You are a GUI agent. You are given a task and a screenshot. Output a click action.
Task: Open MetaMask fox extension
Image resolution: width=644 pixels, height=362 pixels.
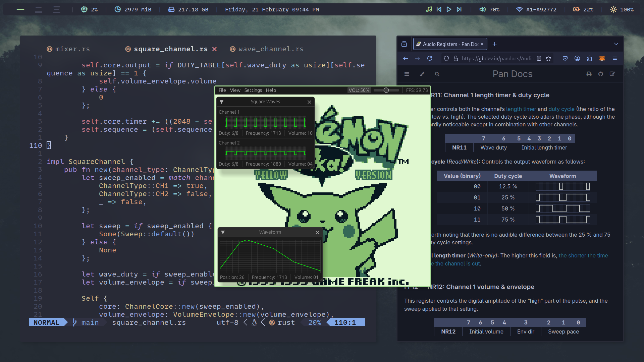tap(602, 58)
